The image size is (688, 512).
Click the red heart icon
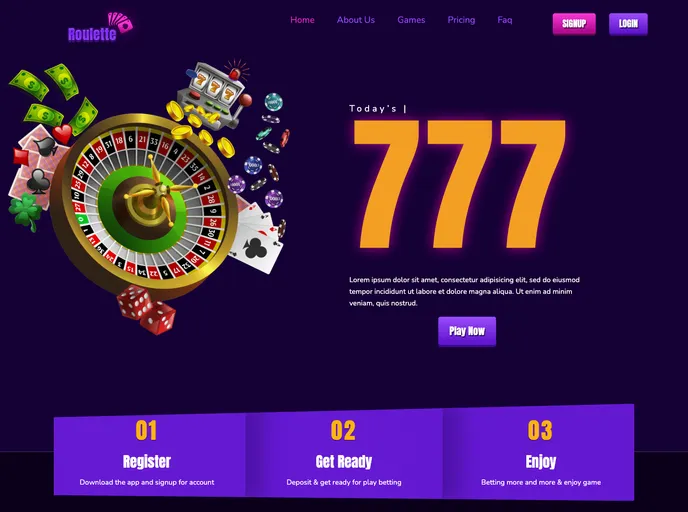[x=62, y=133]
